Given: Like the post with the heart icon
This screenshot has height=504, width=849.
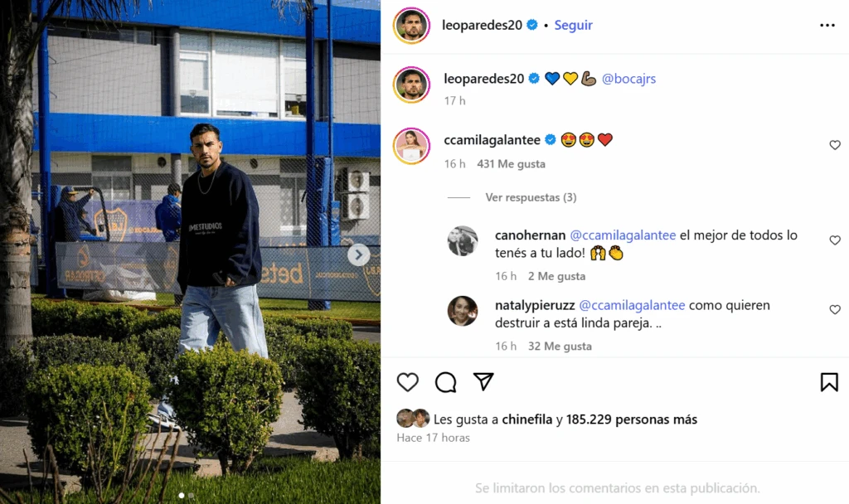Looking at the screenshot, I should coord(407,382).
